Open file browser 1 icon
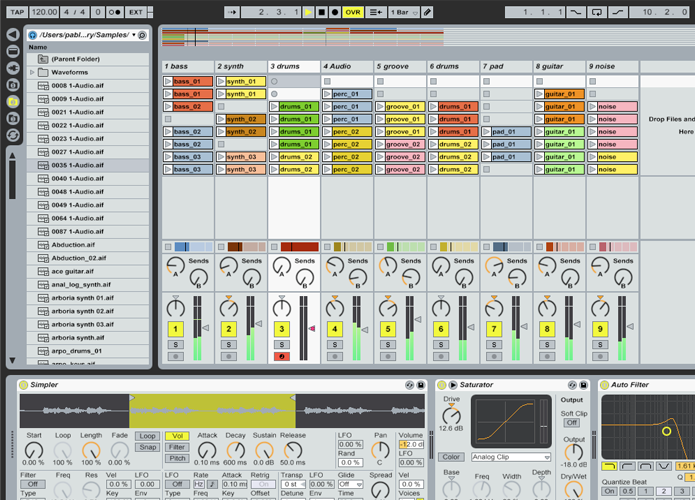Screen dimensions: 695x500 13,85
